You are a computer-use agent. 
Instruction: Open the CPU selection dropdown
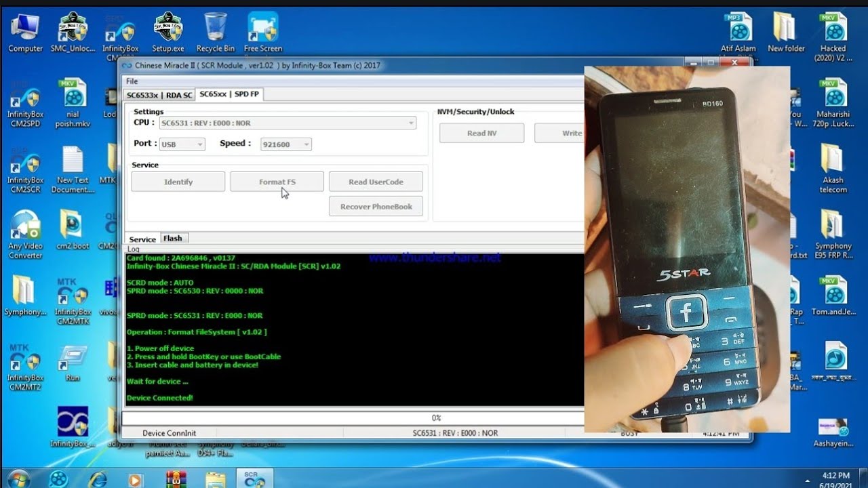pyautogui.click(x=288, y=123)
